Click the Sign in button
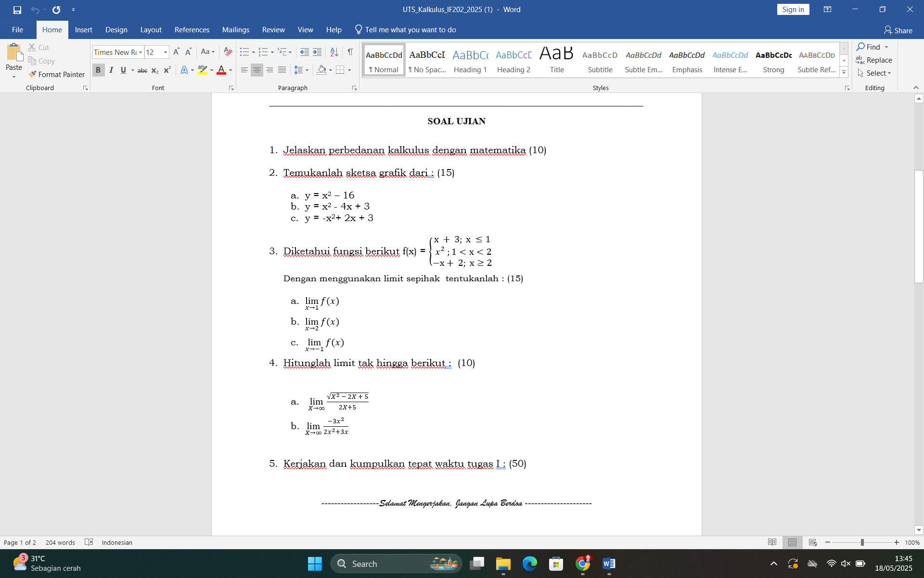 click(793, 10)
